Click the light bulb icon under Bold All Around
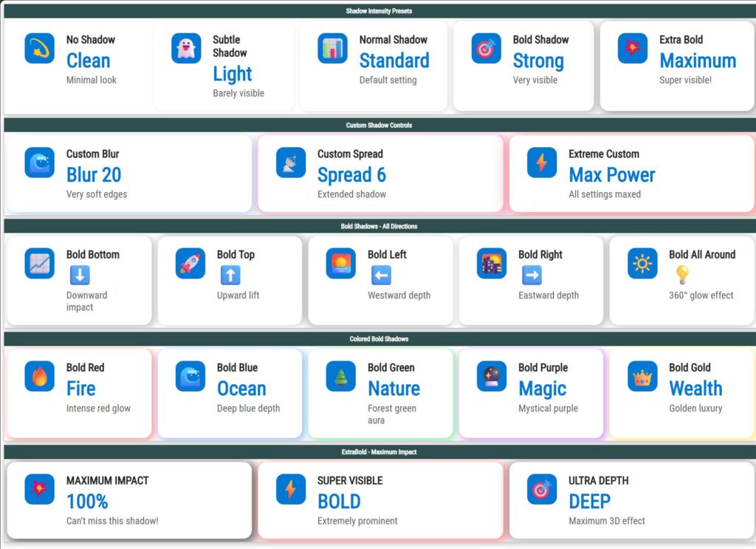The width and height of the screenshot is (756, 549). [x=682, y=276]
